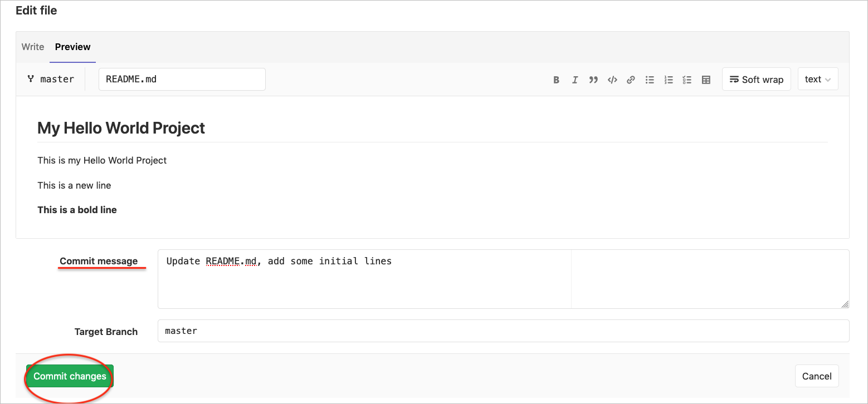The width and height of the screenshot is (868, 404).
Task: Select the Preview tab
Action: [72, 47]
